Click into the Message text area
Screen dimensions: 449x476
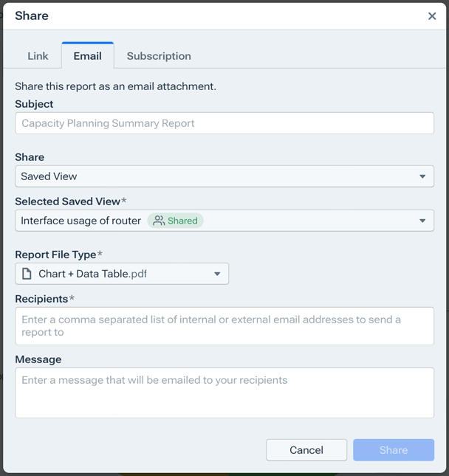tap(224, 393)
